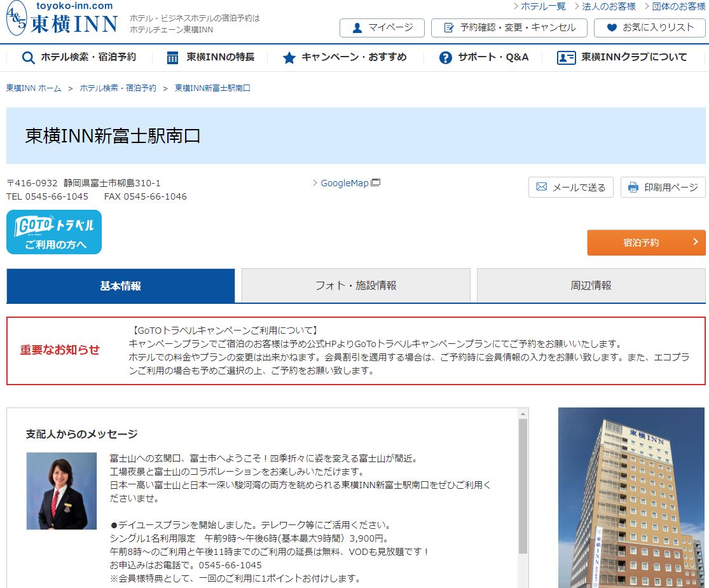
Task: Send hotel info via メールで送る
Action: (570, 187)
